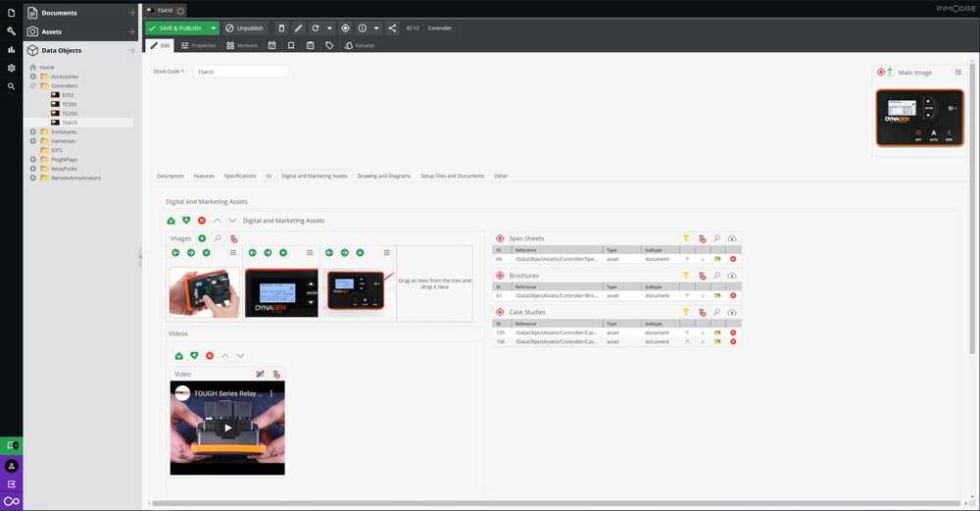Click upload cloud icon in Brochures section
Screen dimensions: 980x511
(x=732, y=276)
